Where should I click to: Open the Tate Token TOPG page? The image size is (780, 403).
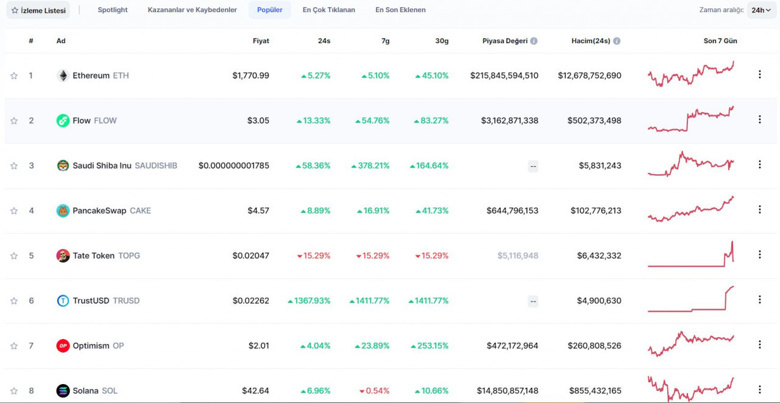pyautogui.click(x=106, y=256)
